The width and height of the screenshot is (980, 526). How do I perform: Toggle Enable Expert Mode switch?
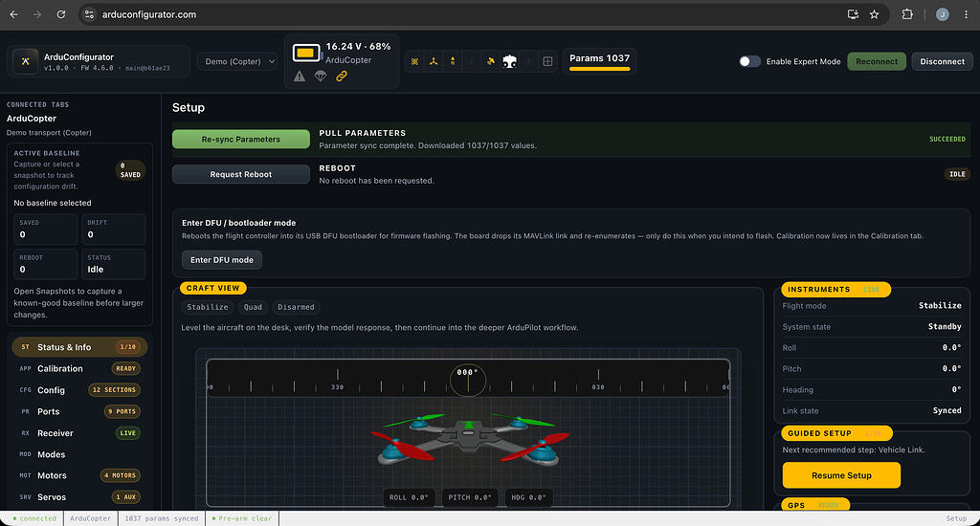tap(749, 61)
